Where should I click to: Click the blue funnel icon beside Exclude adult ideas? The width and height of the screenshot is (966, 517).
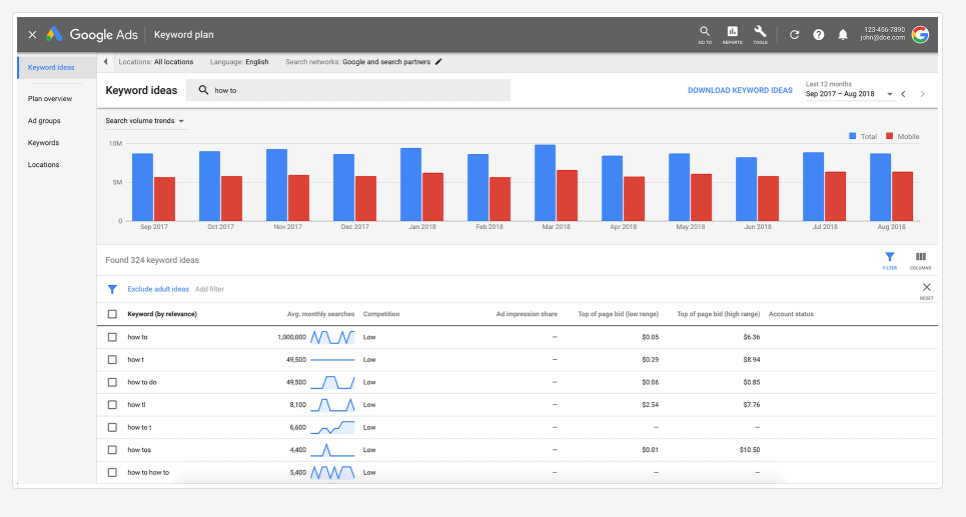click(112, 289)
